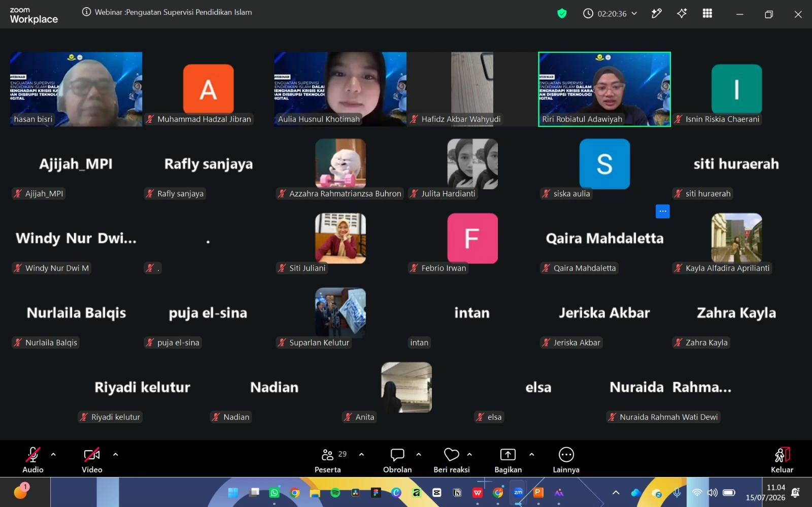Click Muhammad Hadzal Jibran's avatar A
Viewport: 812px width, 507px height.
tap(209, 89)
